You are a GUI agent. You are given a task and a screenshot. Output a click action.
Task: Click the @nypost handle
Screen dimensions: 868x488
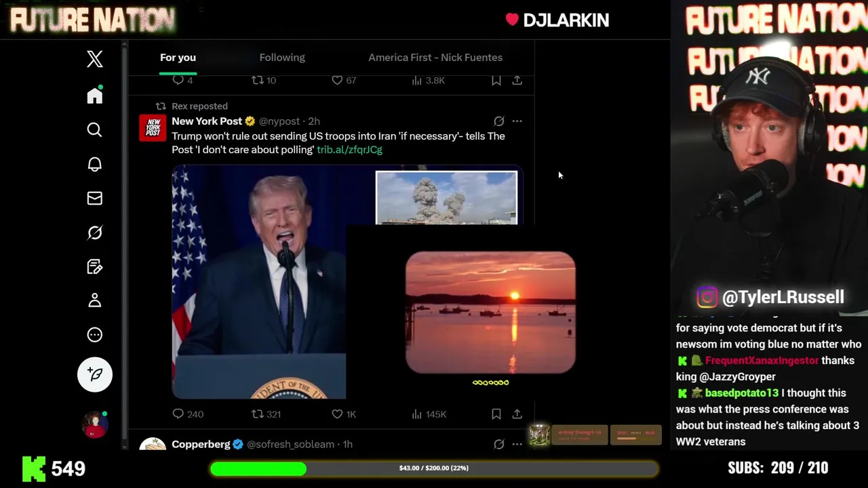pyautogui.click(x=279, y=121)
